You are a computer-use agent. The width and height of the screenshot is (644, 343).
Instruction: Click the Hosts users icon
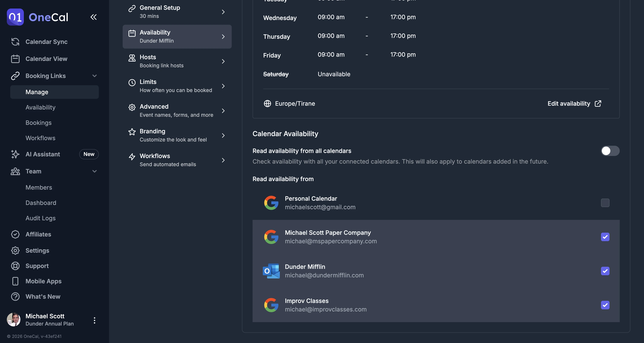[132, 58]
